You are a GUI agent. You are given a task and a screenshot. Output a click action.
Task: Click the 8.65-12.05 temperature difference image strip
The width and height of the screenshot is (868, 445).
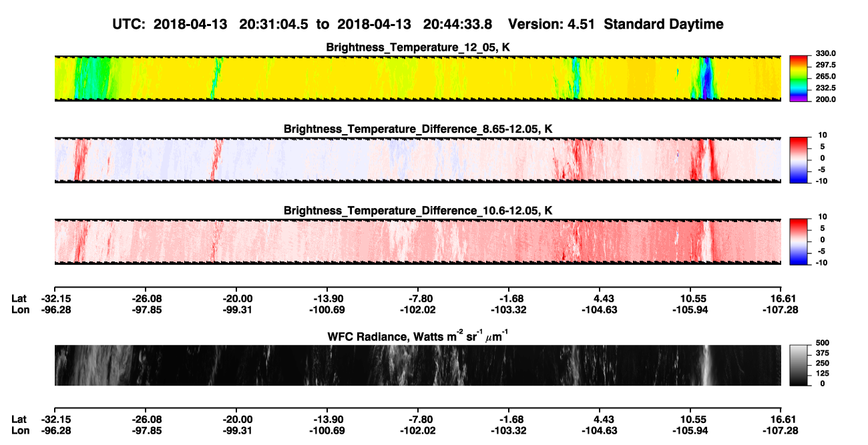click(417, 159)
